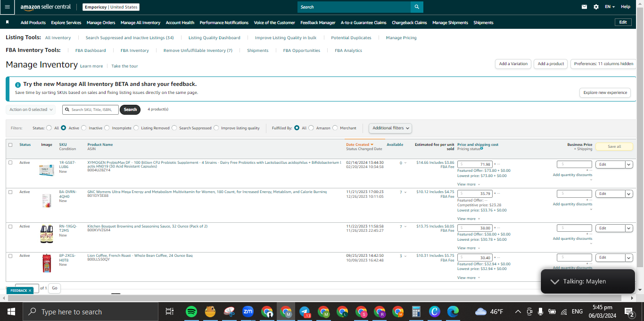Image resolution: width=644 pixels, height=321 pixels.
Task: Open the Snipping Tool taskbar icon
Action: (229, 312)
